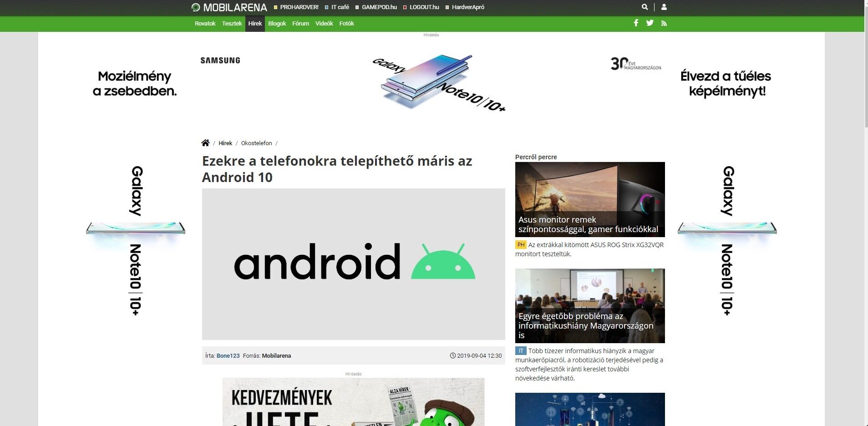Open the search magnifier icon
The height and width of the screenshot is (426, 868).
click(x=645, y=7)
